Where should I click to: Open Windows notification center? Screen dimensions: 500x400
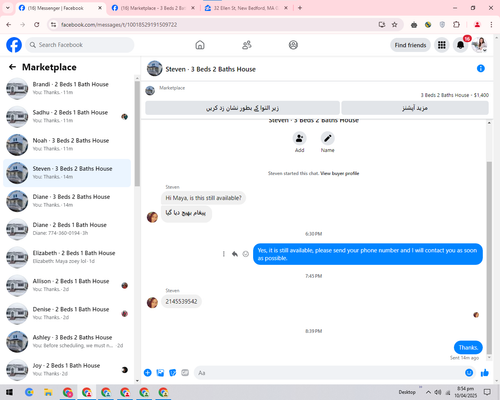click(x=487, y=392)
